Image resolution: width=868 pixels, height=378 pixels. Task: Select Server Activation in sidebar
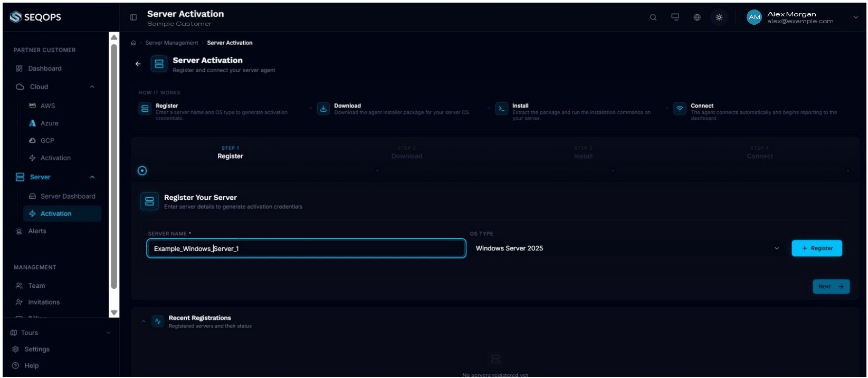[x=62, y=214]
